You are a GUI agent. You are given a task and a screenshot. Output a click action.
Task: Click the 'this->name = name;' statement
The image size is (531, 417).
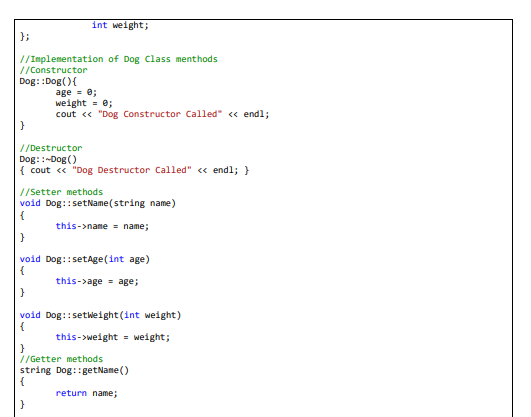(102, 226)
